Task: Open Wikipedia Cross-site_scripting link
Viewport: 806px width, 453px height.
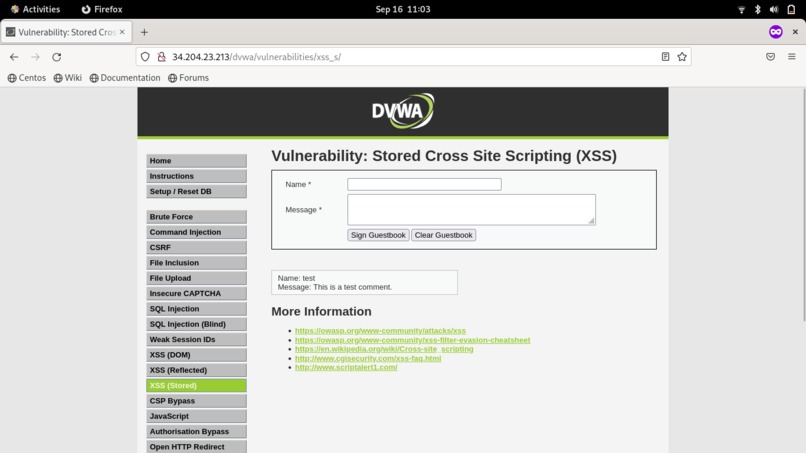Action: tap(384, 349)
